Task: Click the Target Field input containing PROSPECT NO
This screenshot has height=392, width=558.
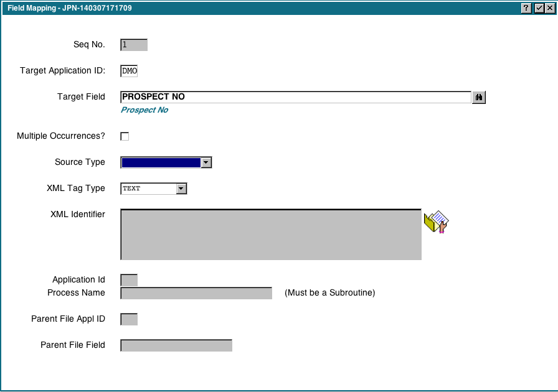Action: pos(296,97)
